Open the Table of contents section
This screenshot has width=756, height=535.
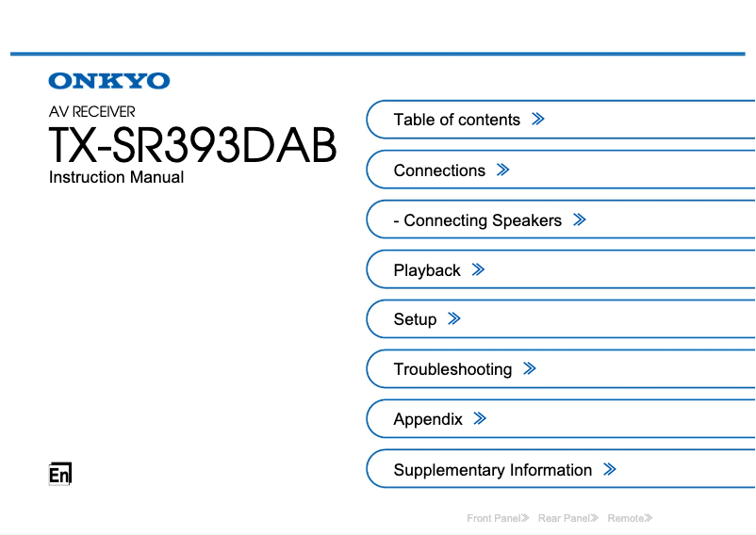pos(457,120)
